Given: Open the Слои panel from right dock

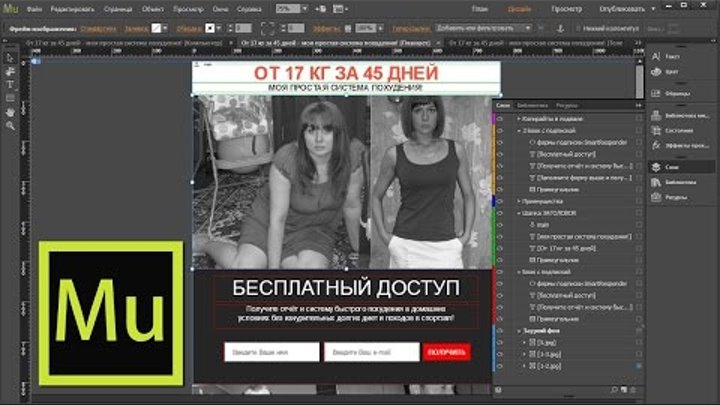Looking at the screenshot, I should point(672,167).
